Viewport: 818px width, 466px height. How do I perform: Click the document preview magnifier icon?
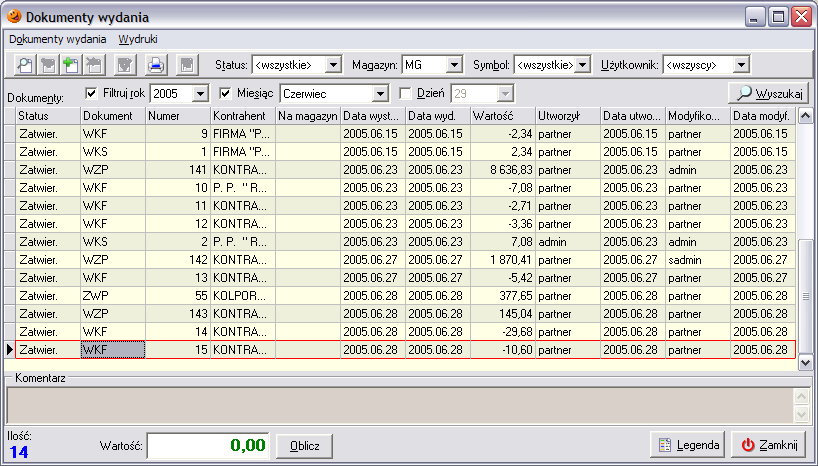(x=26, y=65)
